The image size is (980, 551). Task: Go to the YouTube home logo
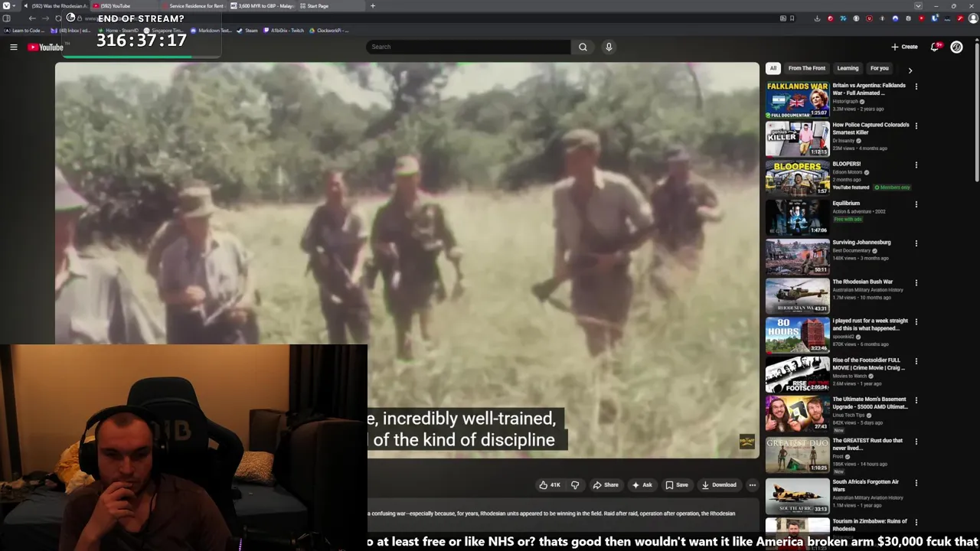[45, 47]
